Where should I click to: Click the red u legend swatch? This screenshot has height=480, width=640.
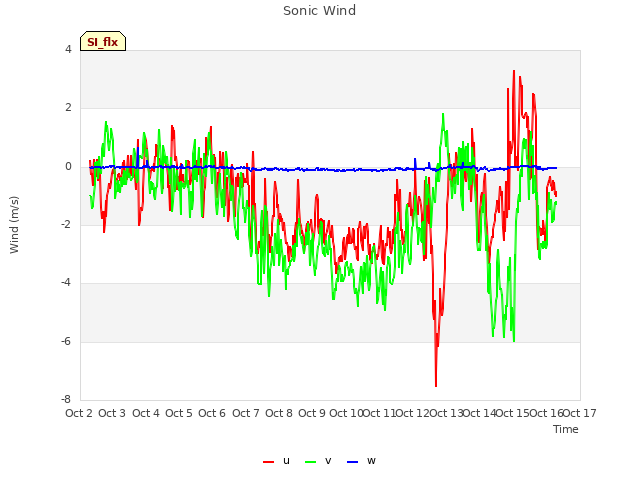coord(269,462)
